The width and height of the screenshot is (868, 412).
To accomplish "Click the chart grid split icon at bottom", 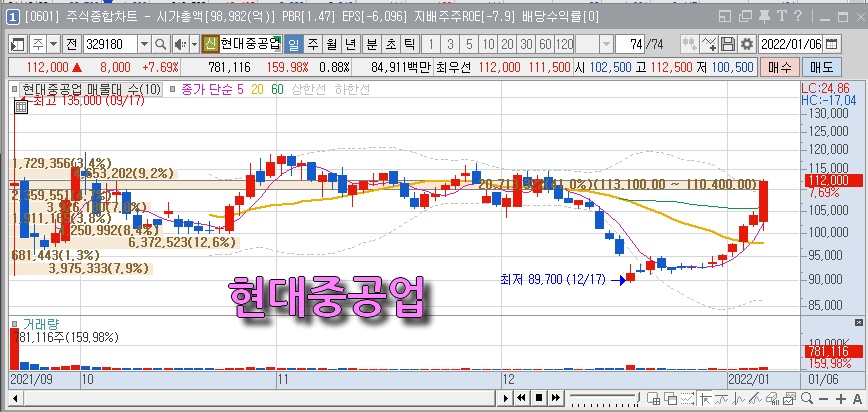I will pyautogui.click(x=653, y=398).
